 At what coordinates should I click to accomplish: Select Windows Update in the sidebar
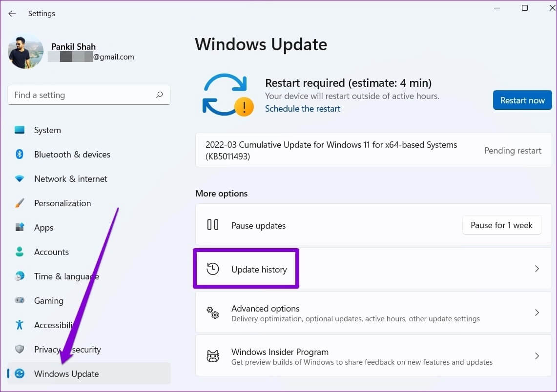pyautogui.click(x=89, y=373)
